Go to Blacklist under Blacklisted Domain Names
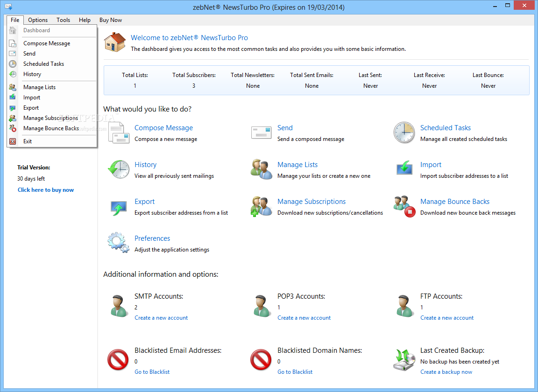This screenshot has width=538, height=392. click(x=295, y=372)
